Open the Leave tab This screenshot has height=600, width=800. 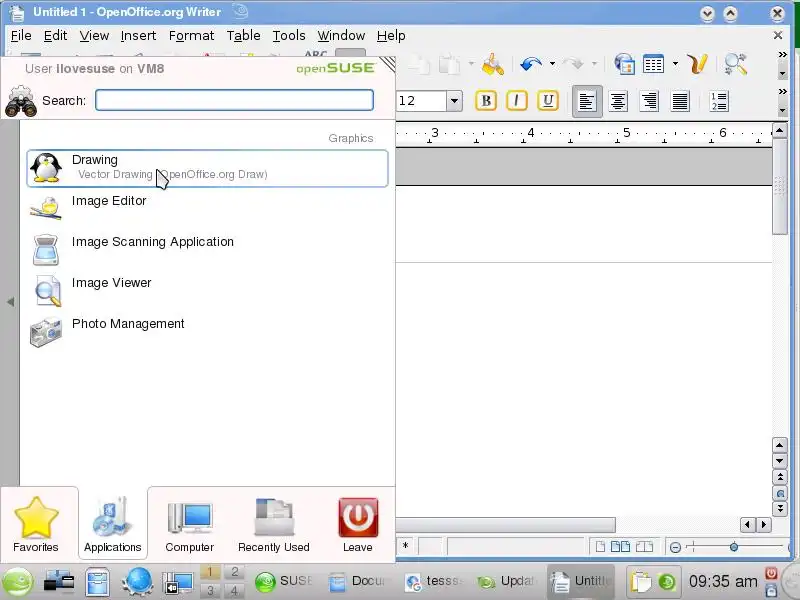pyautogui.click(x=358, y=524)
